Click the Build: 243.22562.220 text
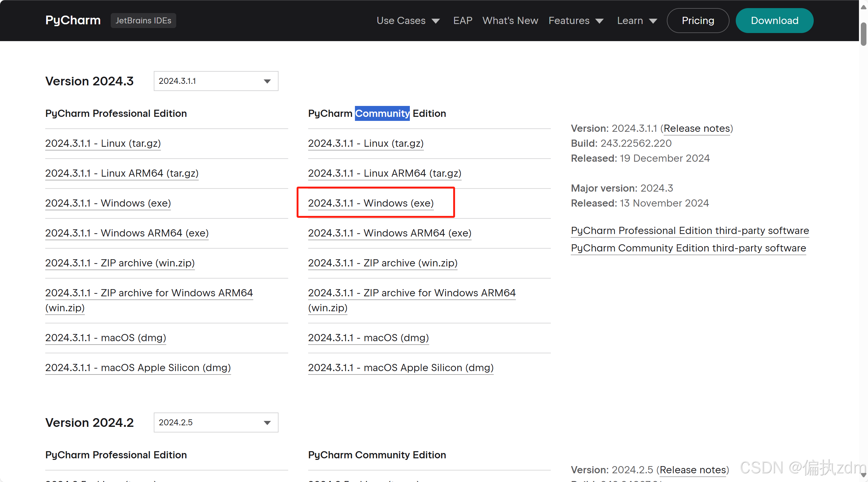The image size is (868, 482). pos(621,143)
